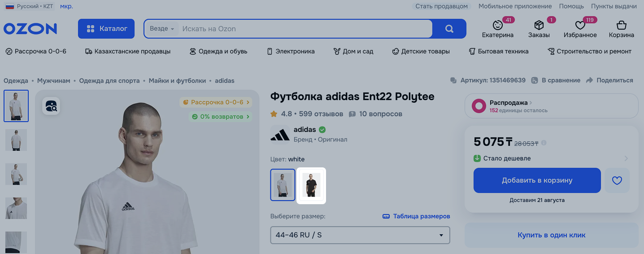
Task: Open the 0% возвратов badge
Action: [x=220, y=117]
